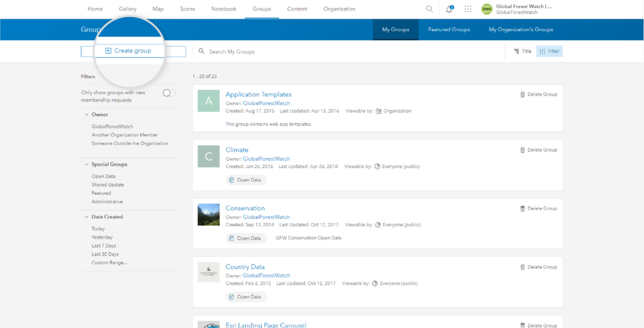Switch to My Groups tab

(x=396, y=30)
